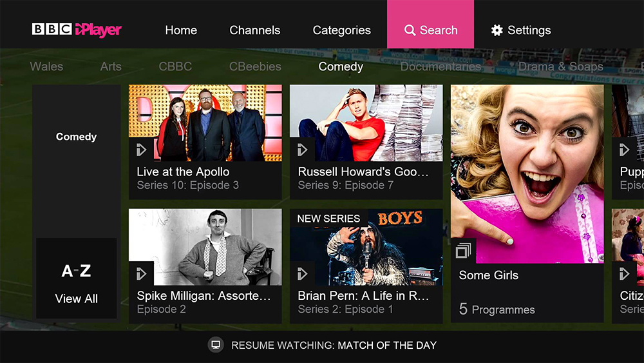Viewport: 644px width, 363px height.
Task: Open the Channels menu item
Action: click(x=254, y=30)
